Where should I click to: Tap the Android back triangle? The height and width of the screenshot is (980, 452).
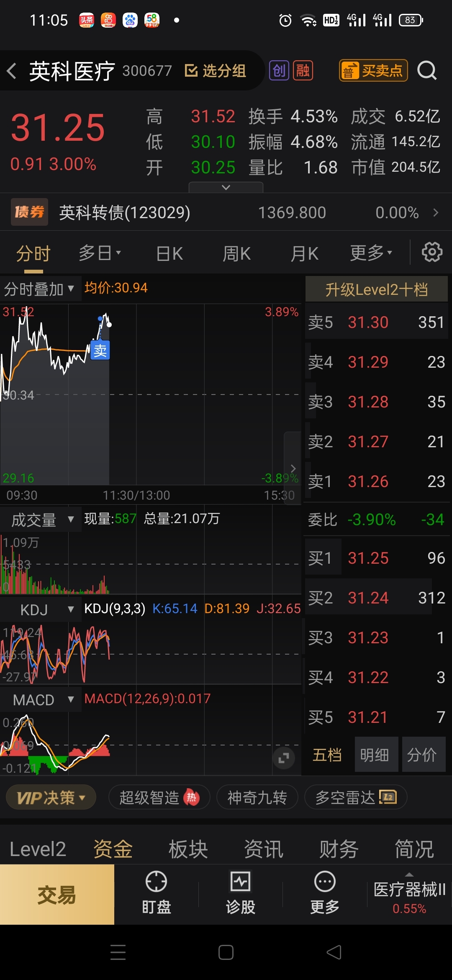[x=334, y=952]
